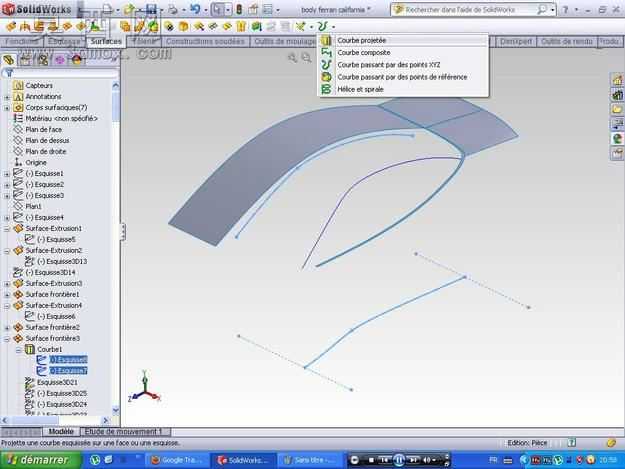Viewport: 625px width, 469px height.
Task: Click the démarrer Start button
Action: [x=41, y=460]
